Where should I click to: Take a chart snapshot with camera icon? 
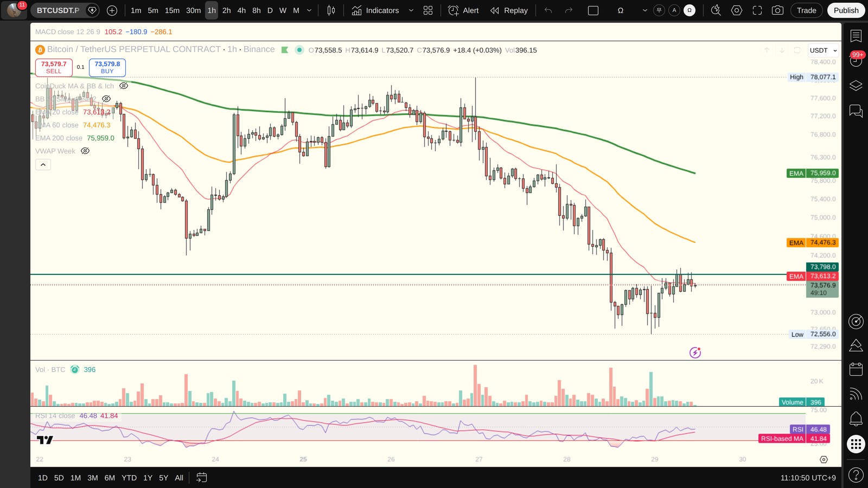(777, 10)
